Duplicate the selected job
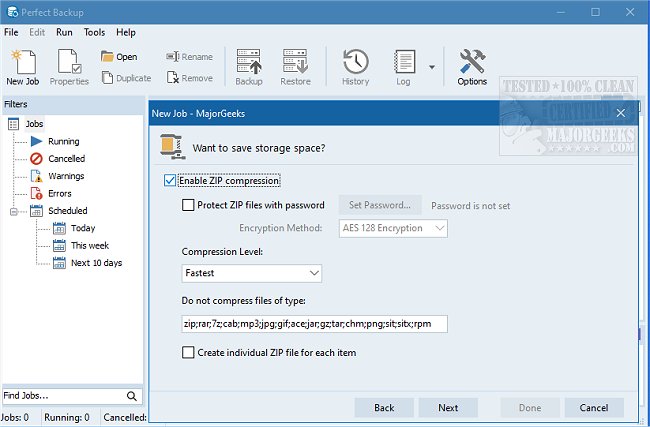Screen dimensions: 650x427 [126, 78]
